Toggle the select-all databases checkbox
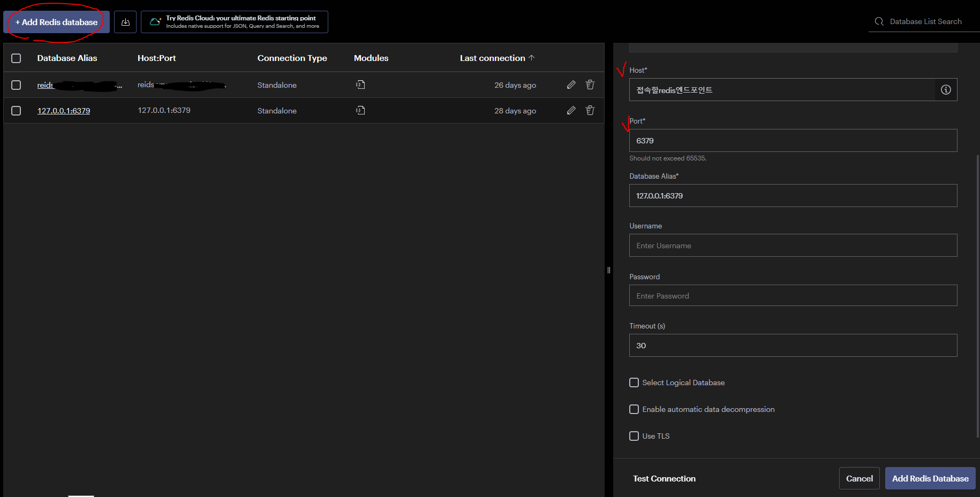This screenshot has height=497, width=980. point(16,58)
